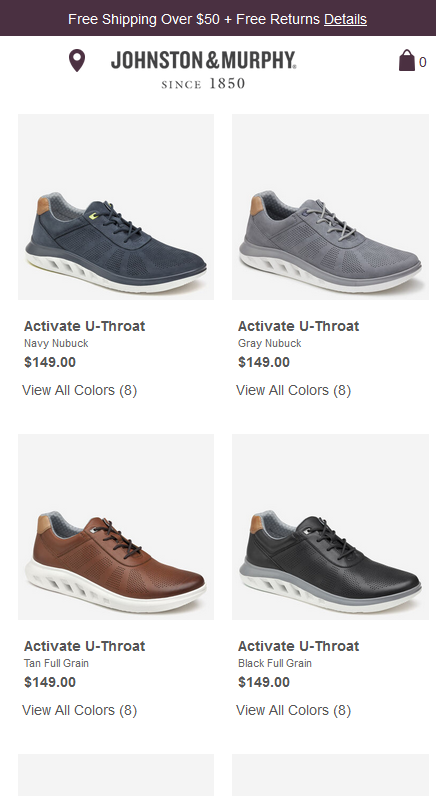Viewport: 436px width, 796px height.
Task: Expand View All Colors for Tan Full Grain
Action: (x=80, y=710)
